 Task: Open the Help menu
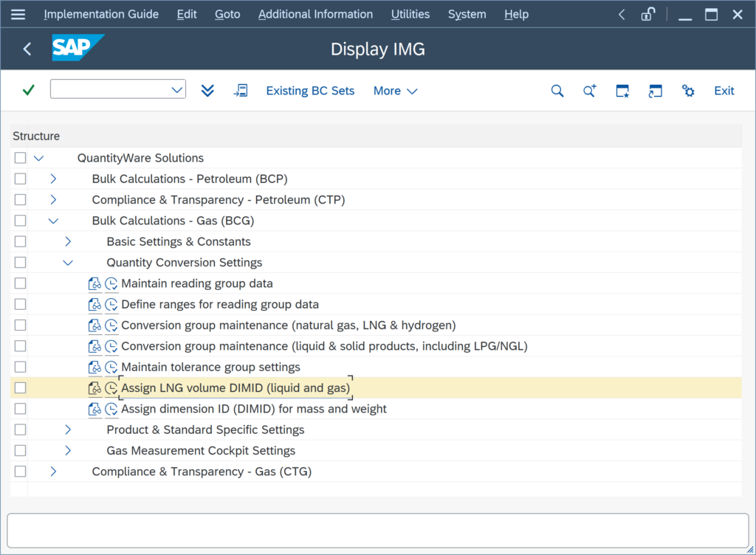click(516, 15)
